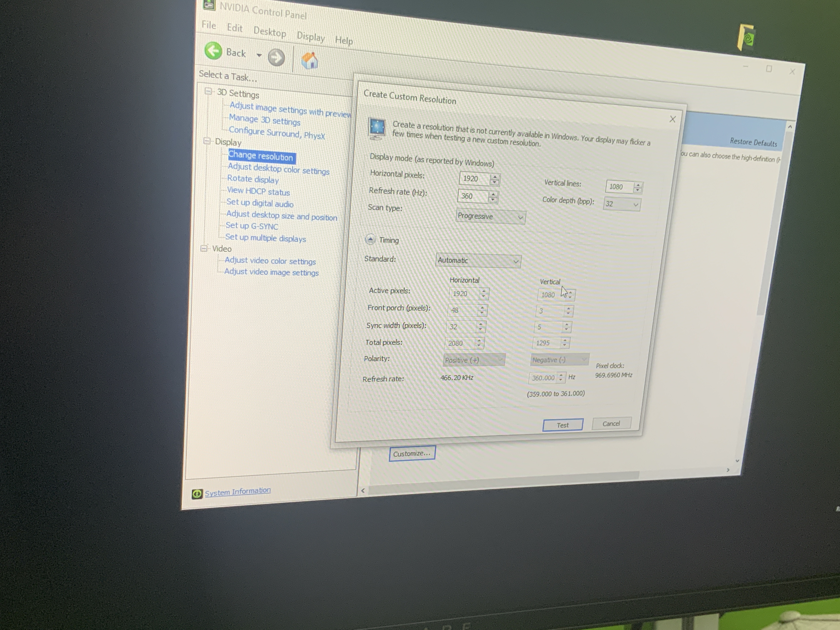The width and height of the screenshot is (840, 630).
Task: Select Set up G-SYNC task
Action: point(252,226)
